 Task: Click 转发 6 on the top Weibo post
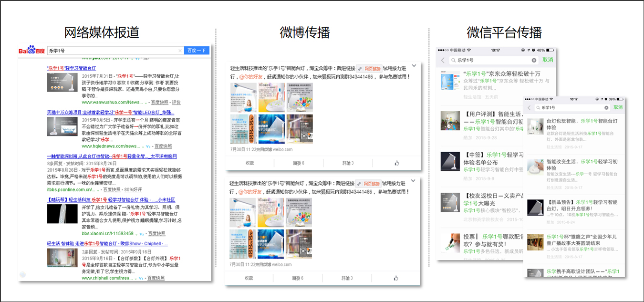(x=298, y=163)
